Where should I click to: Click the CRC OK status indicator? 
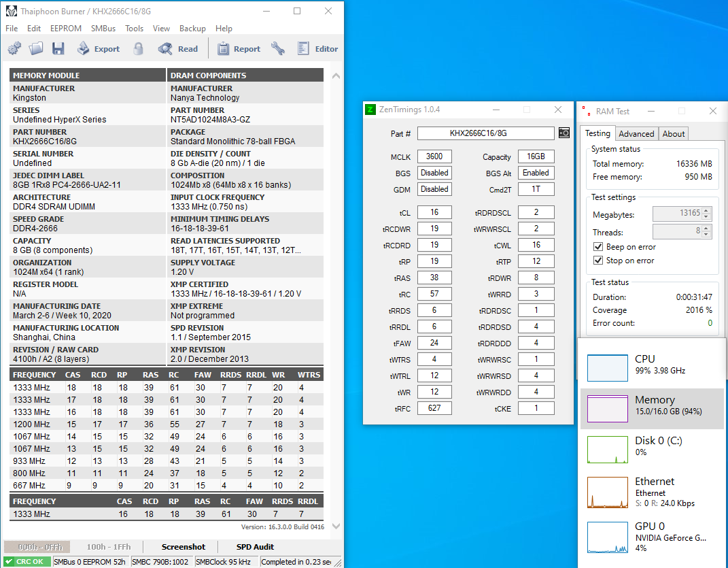[27, 561]
